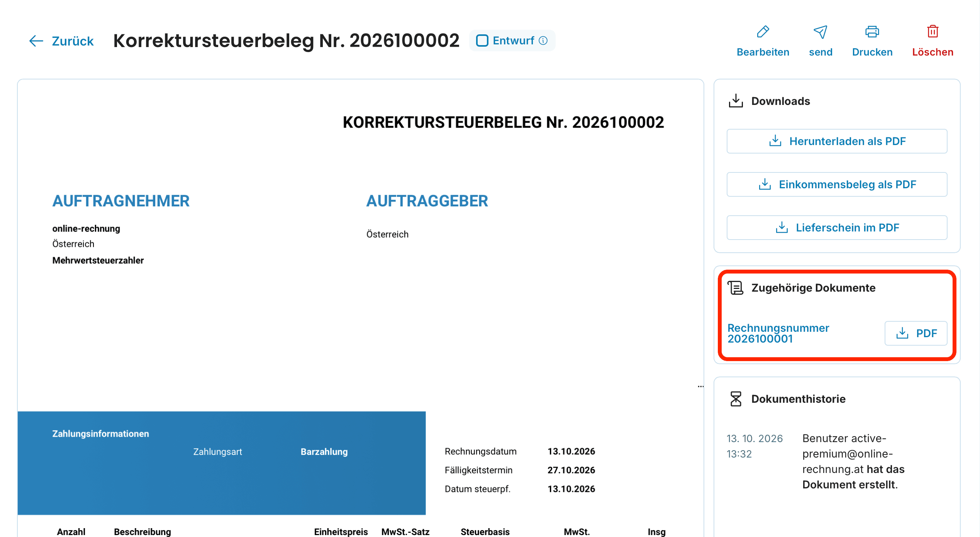Download Lieferschein im PDF

837,228
